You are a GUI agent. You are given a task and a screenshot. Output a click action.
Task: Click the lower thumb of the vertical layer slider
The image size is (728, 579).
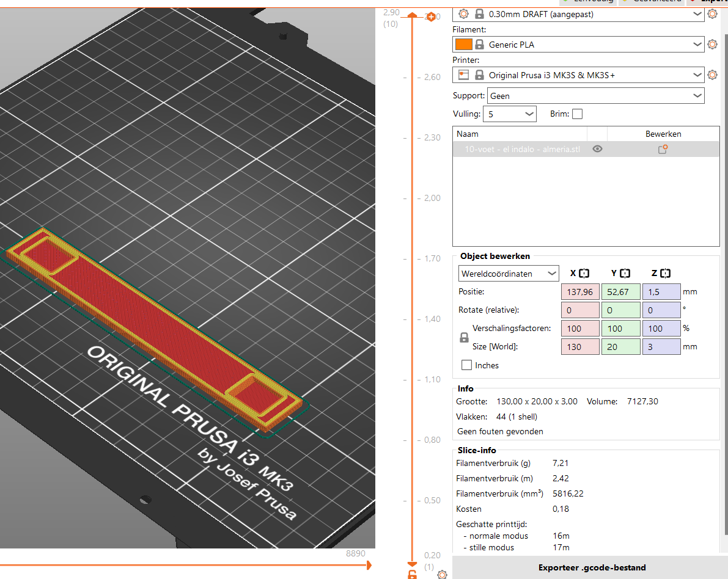[412, 564]
